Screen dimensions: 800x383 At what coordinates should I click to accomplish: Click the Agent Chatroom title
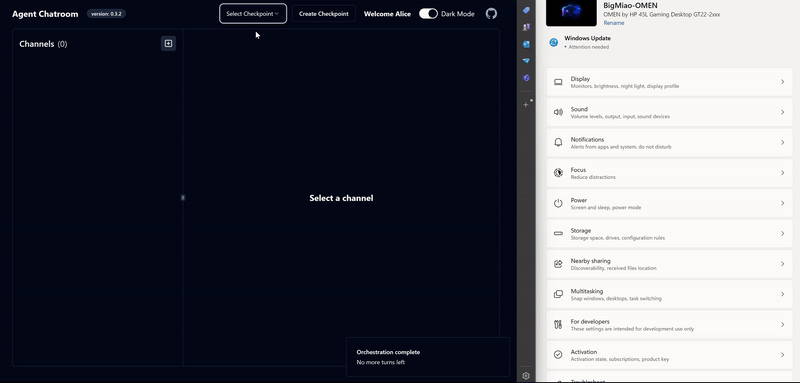[45, 14]
